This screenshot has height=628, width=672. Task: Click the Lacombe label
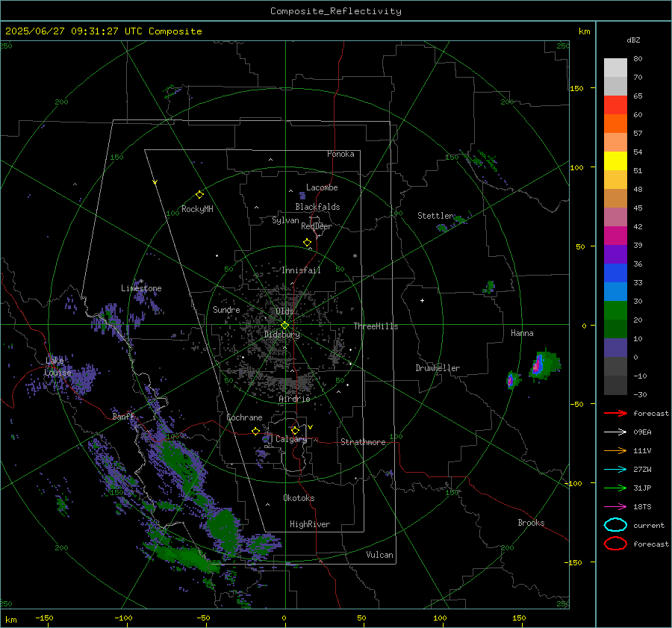322,187
